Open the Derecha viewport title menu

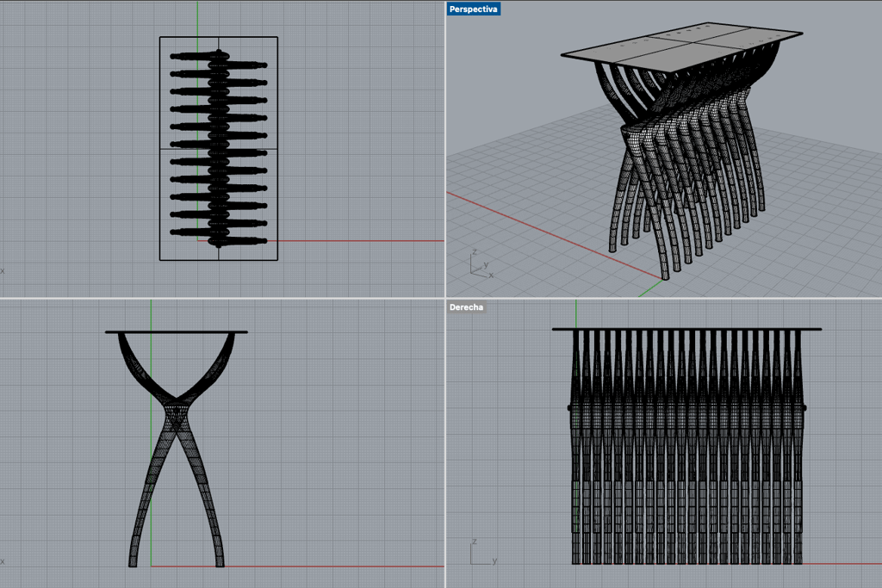[x=466, y=307]
